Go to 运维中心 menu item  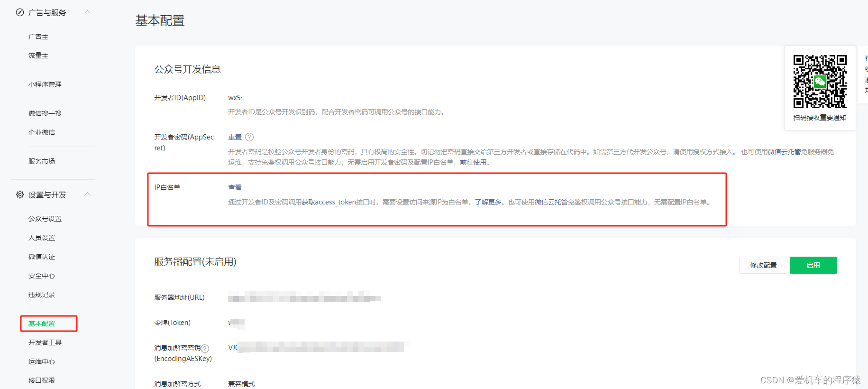pyautogui.click(x=42, y=361)
